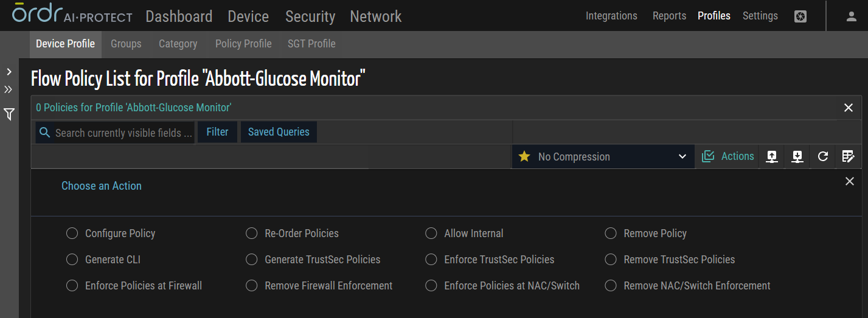
Task: Select the Configure Policy radio button
Action: pyautogui.click(x=72, y=233)
